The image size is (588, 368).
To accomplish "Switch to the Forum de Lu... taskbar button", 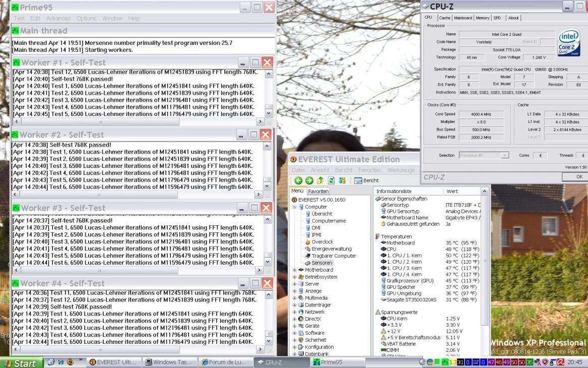I will tap(225, 362).
